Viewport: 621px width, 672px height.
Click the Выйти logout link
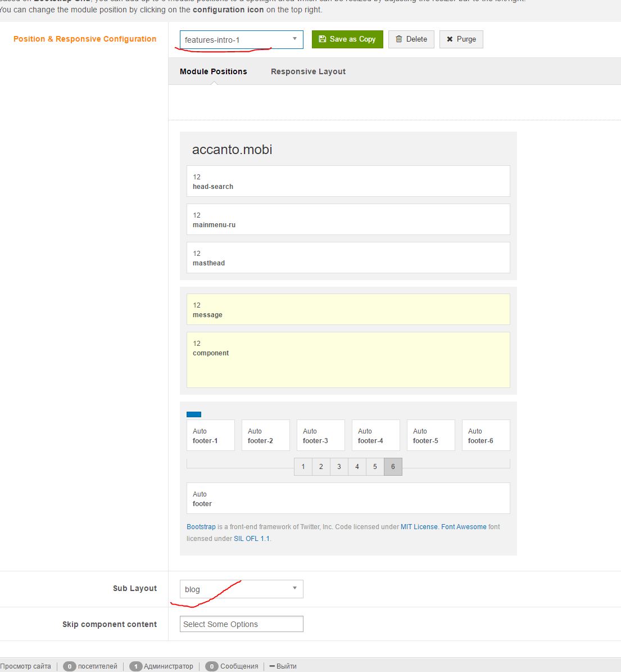(x=283, y=666)
